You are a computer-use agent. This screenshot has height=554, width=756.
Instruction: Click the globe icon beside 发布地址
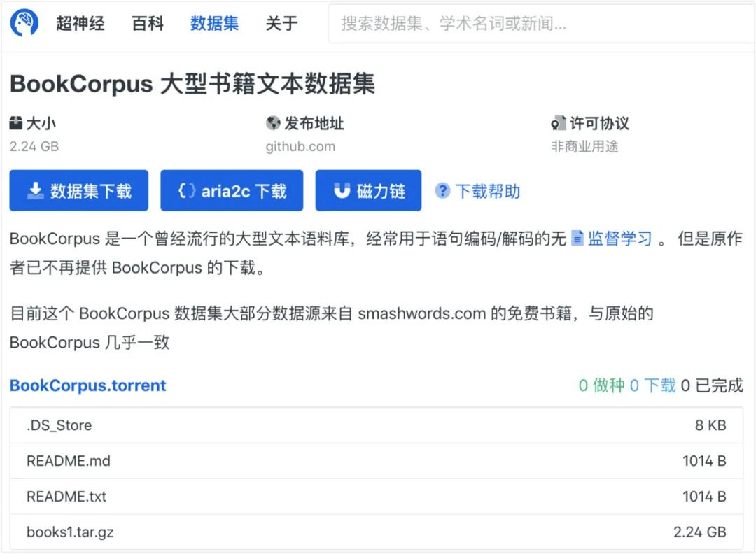(x=273, y=123)
